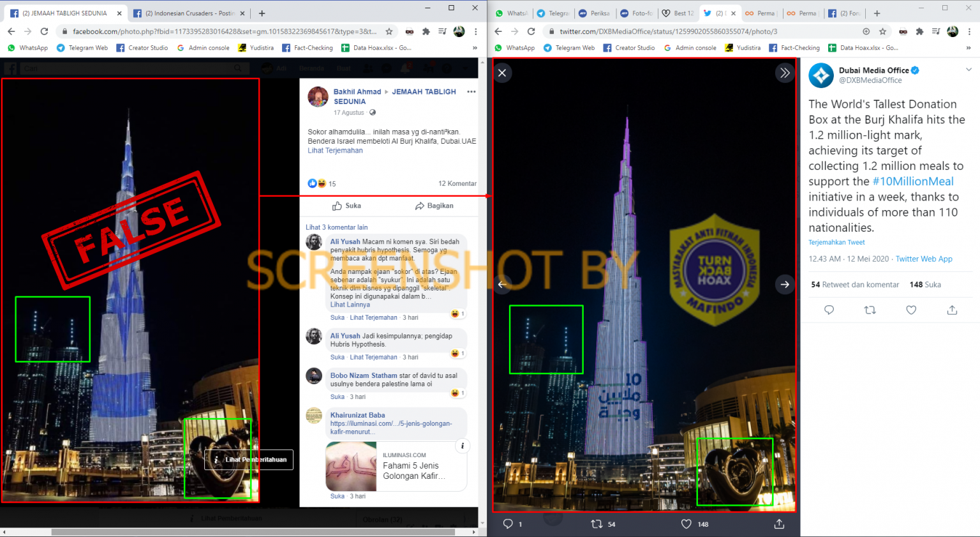Click heart icon showing 148 below photo
This screenshot has width=980, height=537.
click(686, 524)
